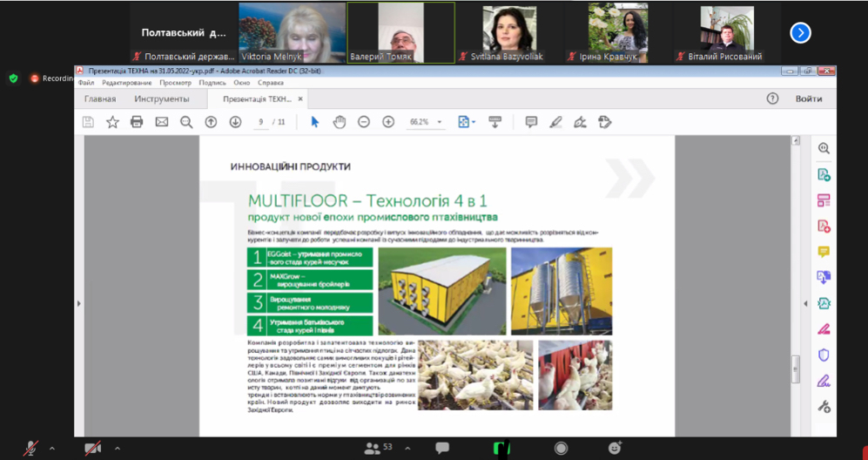This screenshot has height=460, width=868.
Task: Click the read mode keyboard icon
Action: tap(495, 122)
